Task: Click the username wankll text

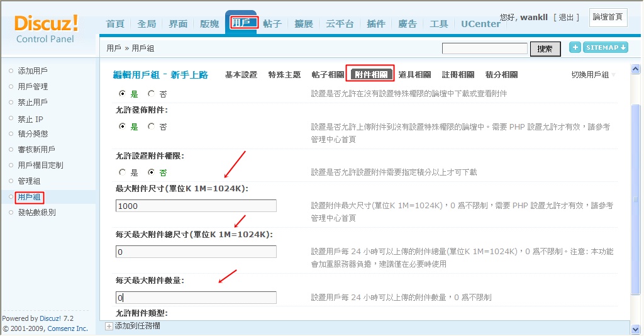Action: (534, 17)
